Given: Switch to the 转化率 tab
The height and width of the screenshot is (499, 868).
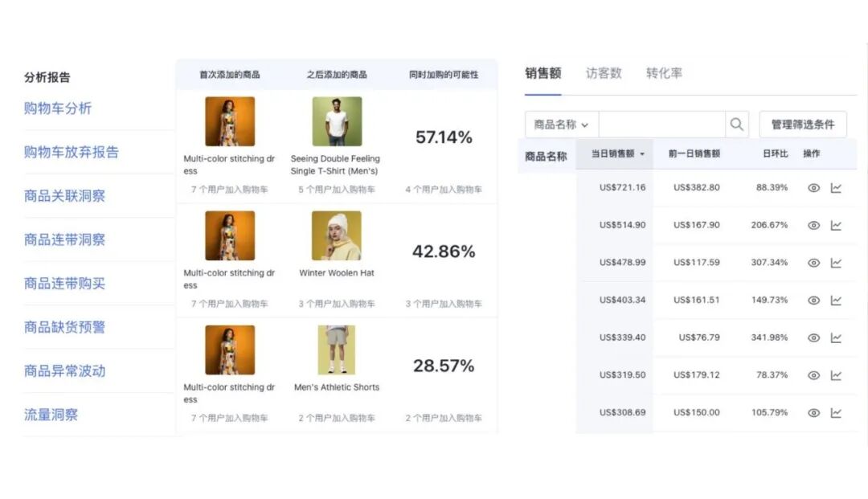Looking at the screenshot, I should 664,73.
